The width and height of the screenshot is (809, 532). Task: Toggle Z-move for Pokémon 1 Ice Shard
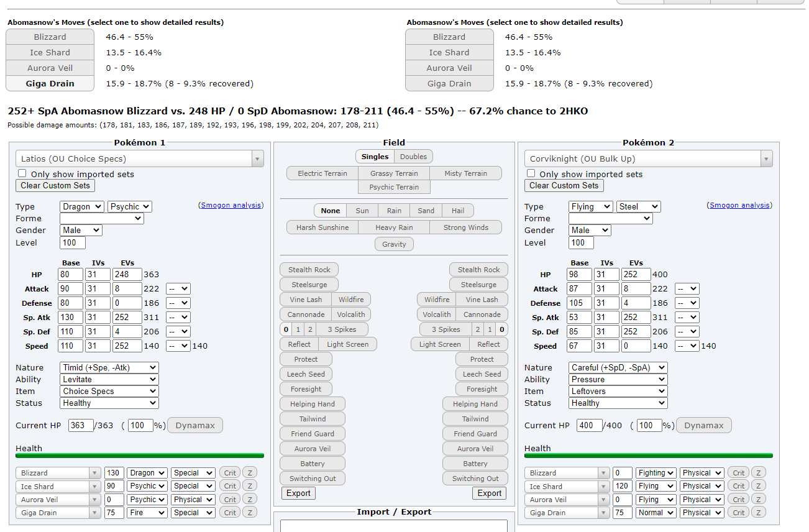[250, 486]
